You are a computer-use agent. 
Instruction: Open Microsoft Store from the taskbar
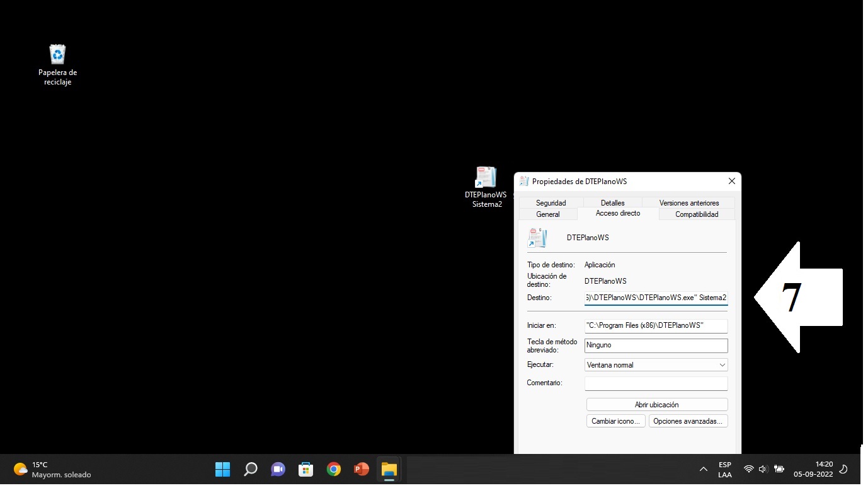[306, 469]
